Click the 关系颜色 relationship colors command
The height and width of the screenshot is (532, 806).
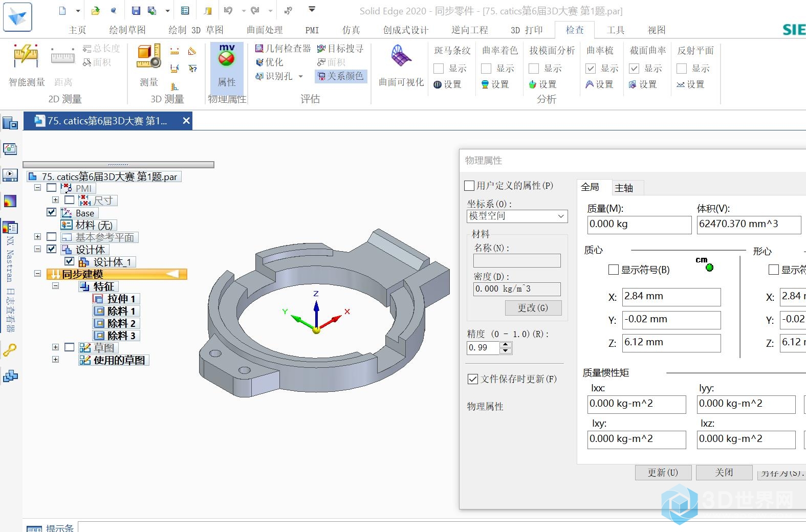coord(341,76)
